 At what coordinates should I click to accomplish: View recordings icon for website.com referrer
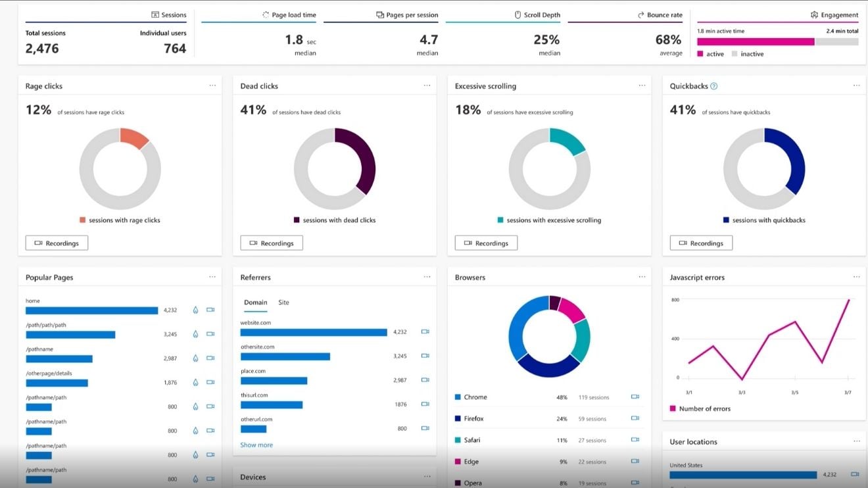[x=425, y=331]
